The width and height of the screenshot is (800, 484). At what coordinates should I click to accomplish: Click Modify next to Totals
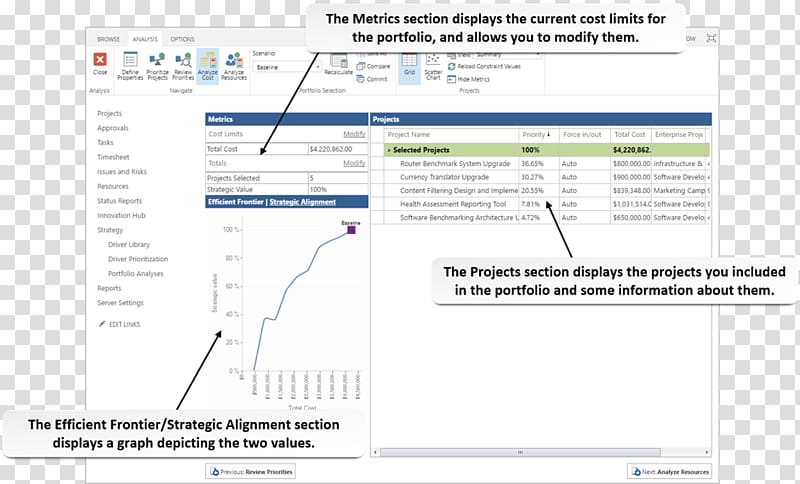point(354,163)
